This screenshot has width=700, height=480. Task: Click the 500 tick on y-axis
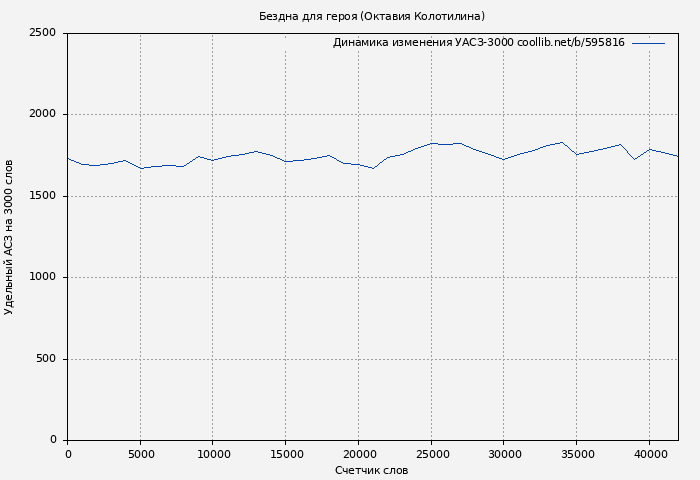[x=46, y=359]
